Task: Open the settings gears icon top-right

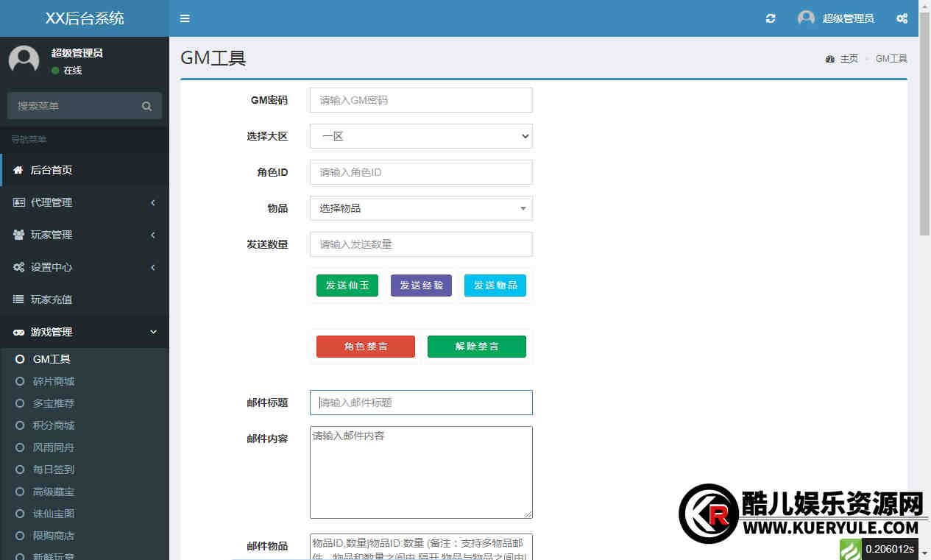Action: (902, 18)
